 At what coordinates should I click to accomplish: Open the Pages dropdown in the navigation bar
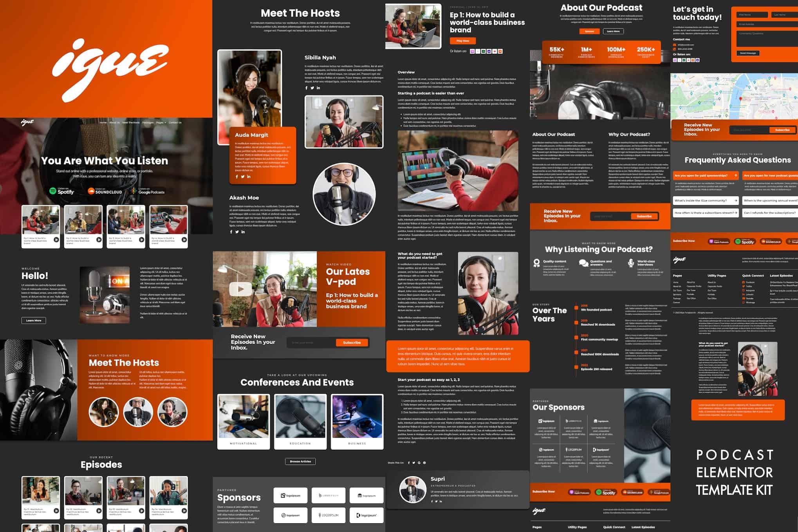pos(161,123)
